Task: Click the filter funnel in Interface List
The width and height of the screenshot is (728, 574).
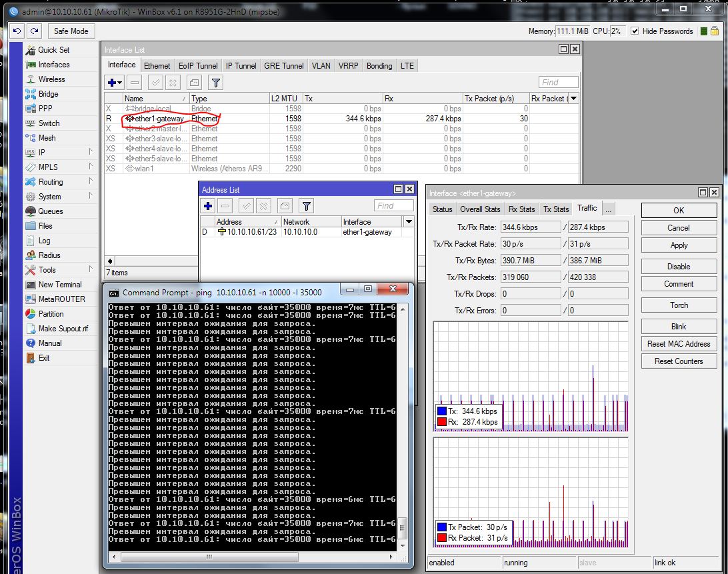Action: click(x=215, y=83)
